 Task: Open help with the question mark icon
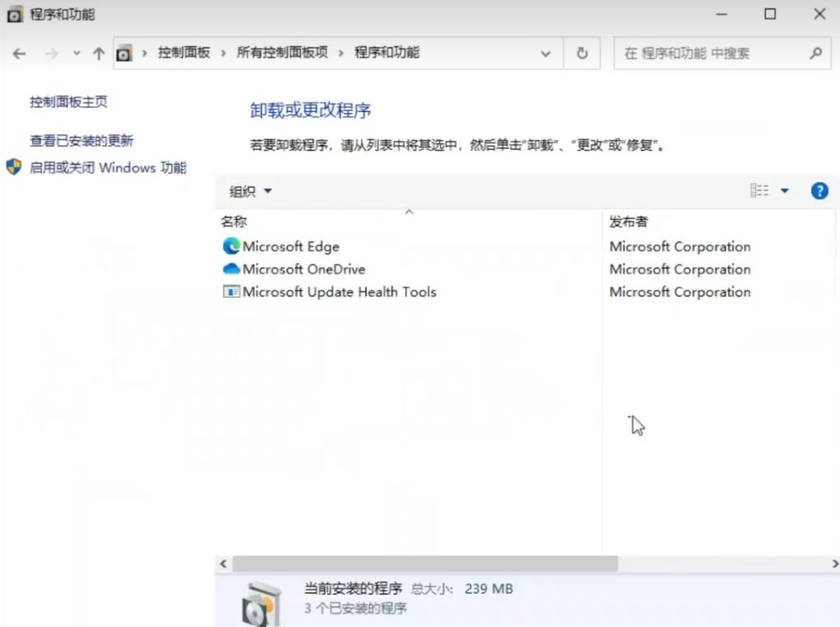pyautogui.click(x=820, y=191)
